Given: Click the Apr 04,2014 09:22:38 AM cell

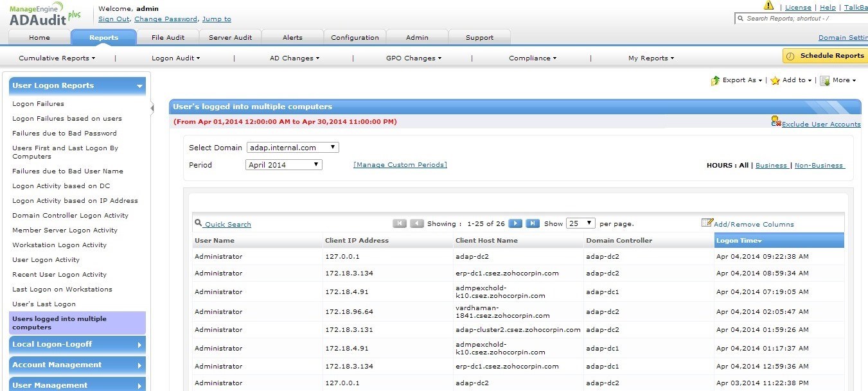Looking at the screenshot, I should [x=762, y=257].
